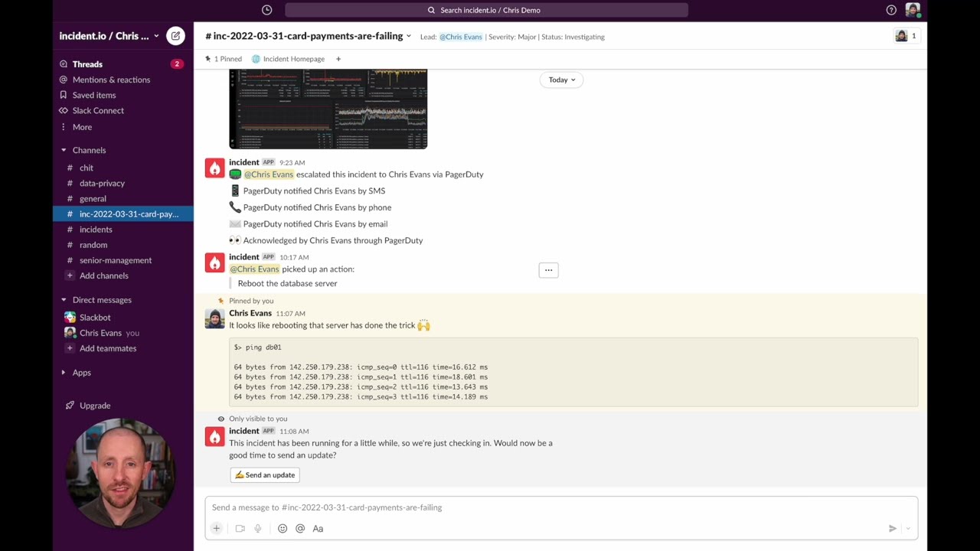Image resolution: width=980 pixels, height=551 pixels.
Task: Click the plus attach icon in composer
Action: coord(217,528)
